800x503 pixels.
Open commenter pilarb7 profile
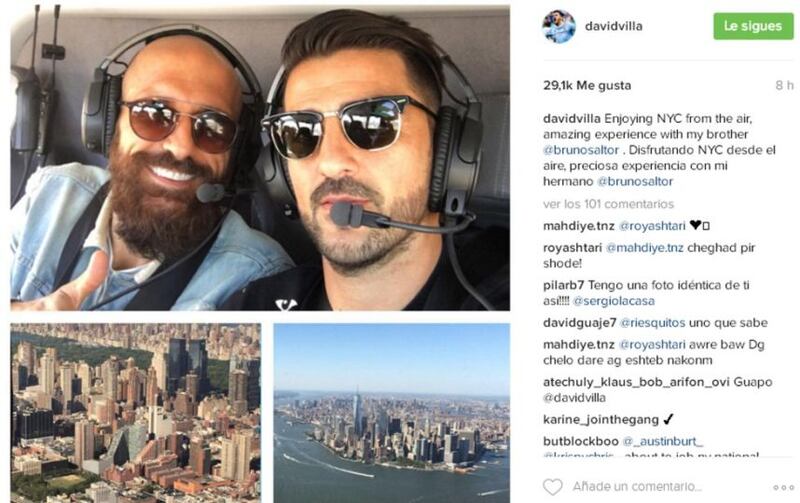(x=564, y=285)
